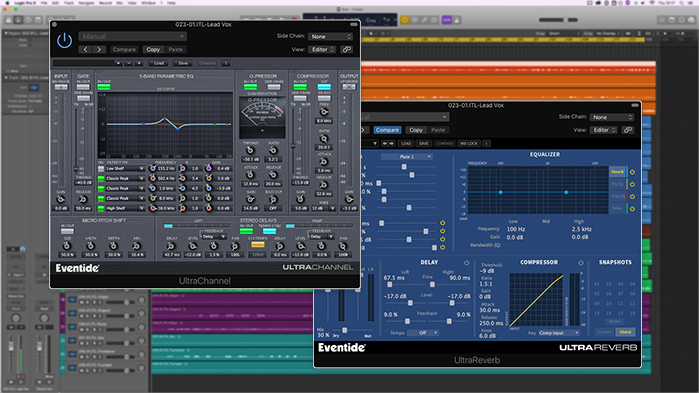Click the Save button in UltraReverb

[x=424, y=143]
